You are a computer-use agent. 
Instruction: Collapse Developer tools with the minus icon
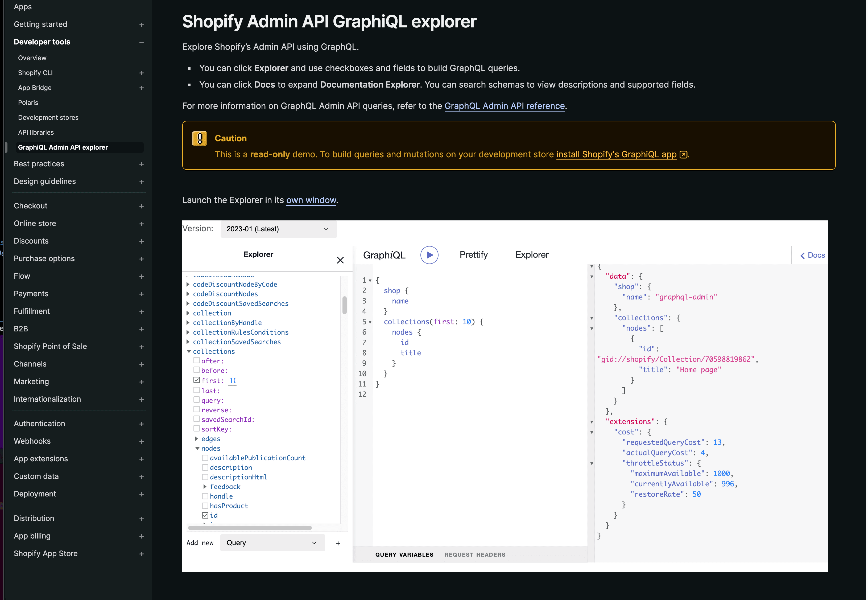[x=141, y=42]
